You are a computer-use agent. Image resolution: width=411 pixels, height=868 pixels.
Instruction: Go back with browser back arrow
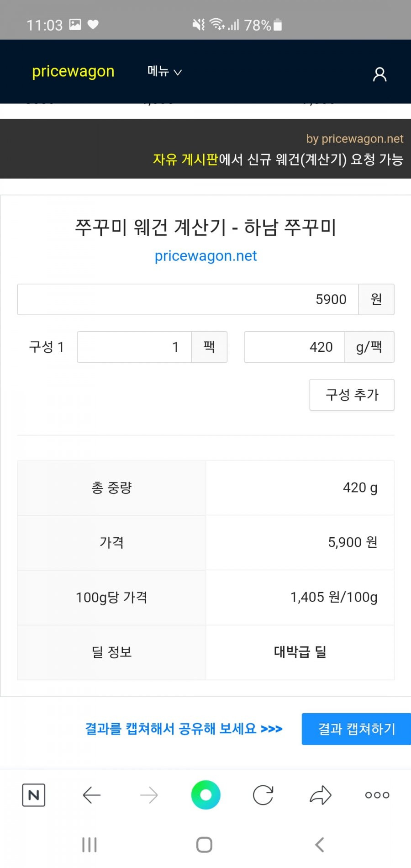92,795
